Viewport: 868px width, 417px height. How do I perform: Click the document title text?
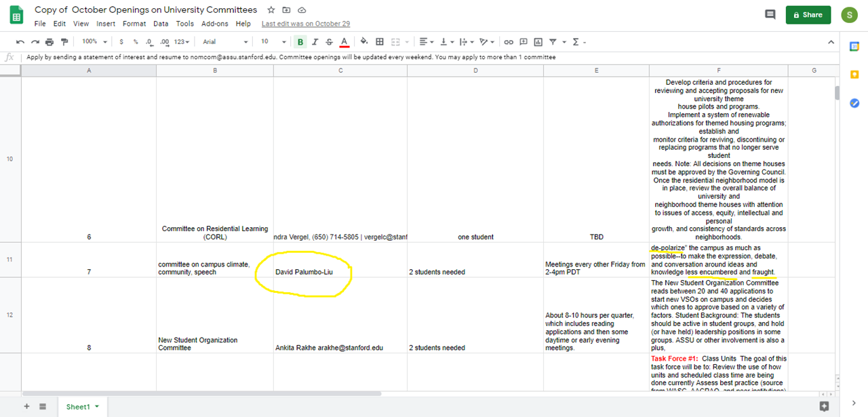146,10
